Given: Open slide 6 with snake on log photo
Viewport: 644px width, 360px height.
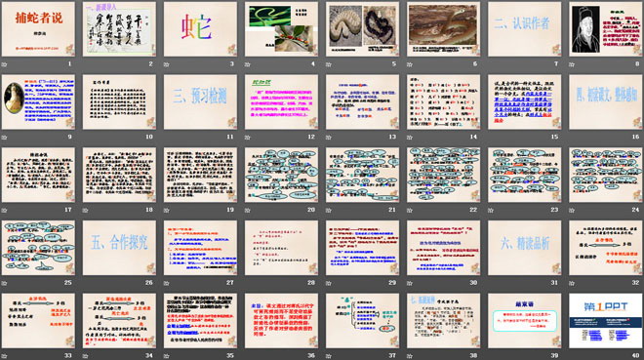Looking at the screenshot, I should coord(444,29).
